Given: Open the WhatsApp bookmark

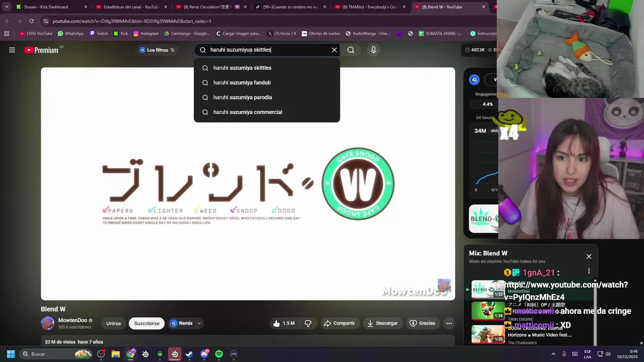Looking at the screenshot, I should click(70, 34).
